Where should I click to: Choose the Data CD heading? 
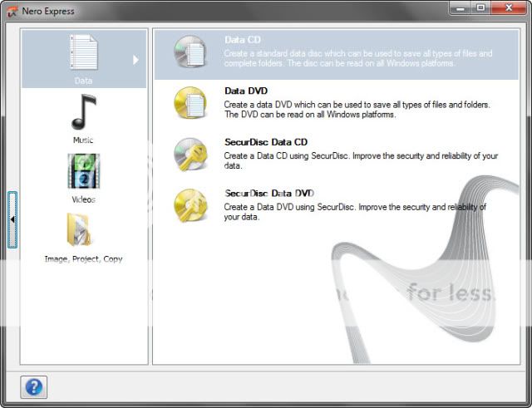pyautogui.click(x=243, y=40)
